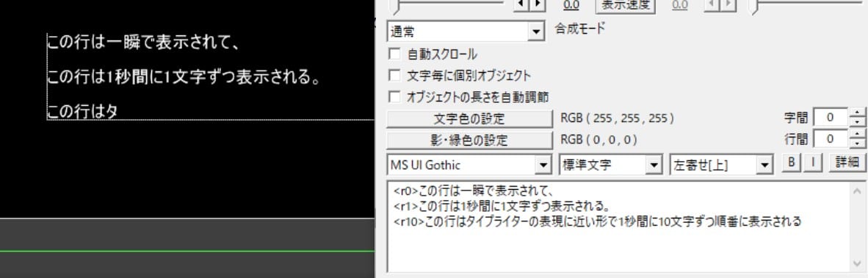Image resolution: width=868 pixels, height=278 pixels.
Task: Decrease 行間 line spacing with down arrow
Action: (x=857, y=143)
